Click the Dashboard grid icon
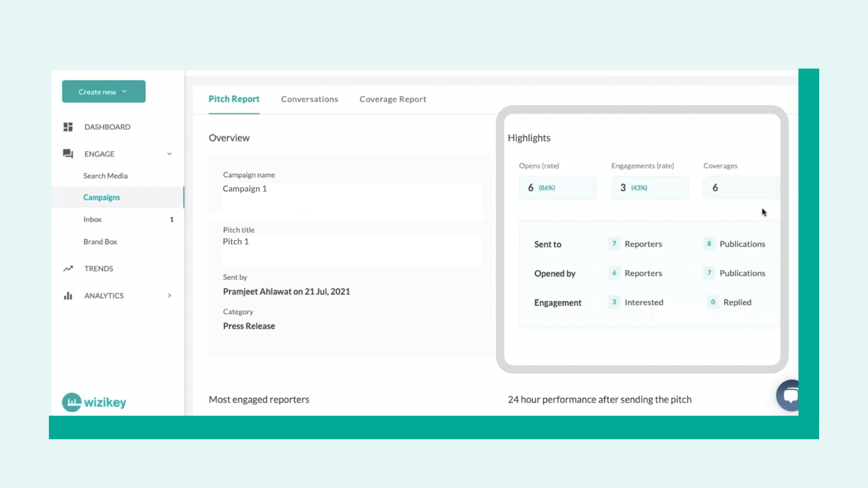 [68, 127]
